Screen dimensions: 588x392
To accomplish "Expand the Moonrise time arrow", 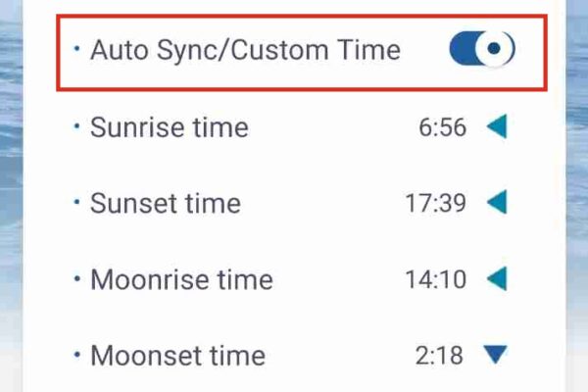I will (498, 278).
